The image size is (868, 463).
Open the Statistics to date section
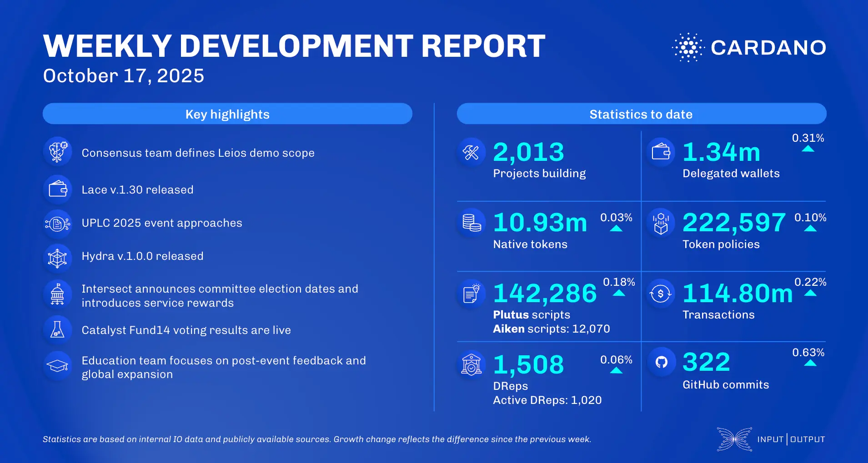[641, 114]
